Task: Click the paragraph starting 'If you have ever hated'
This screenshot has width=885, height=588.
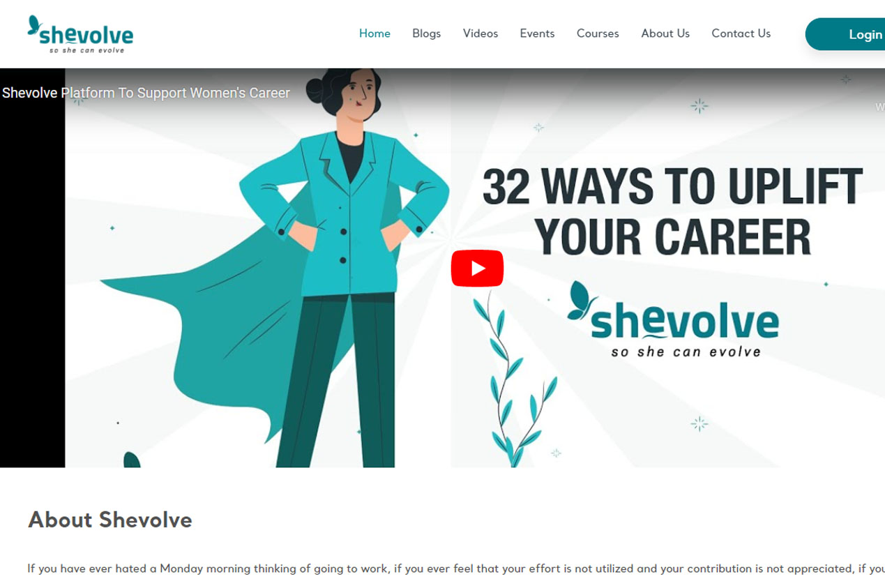Action: tap(456, 568)
